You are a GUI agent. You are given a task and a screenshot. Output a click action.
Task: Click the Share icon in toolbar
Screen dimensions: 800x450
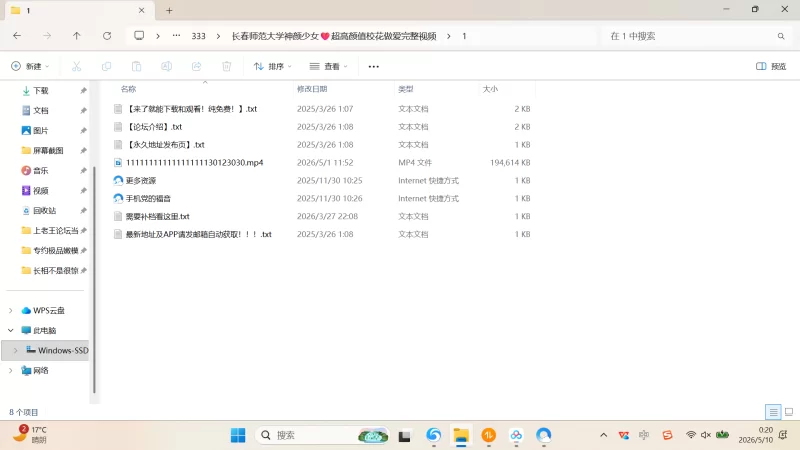tap(196, 66)
